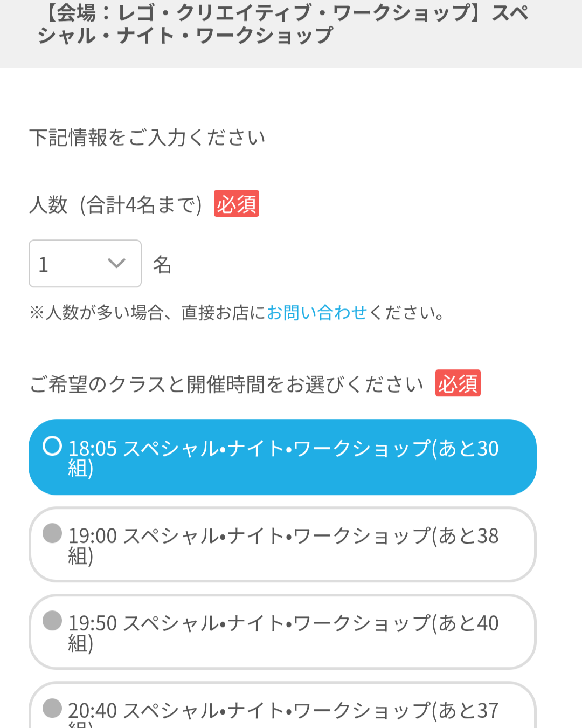582x728 pixels.
Task: Select the 19:50 radio circle
Action: (x=52, y=621)
